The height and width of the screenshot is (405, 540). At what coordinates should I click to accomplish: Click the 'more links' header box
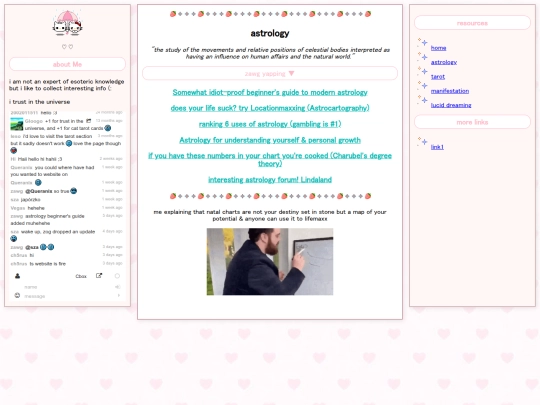click(472, 122)
